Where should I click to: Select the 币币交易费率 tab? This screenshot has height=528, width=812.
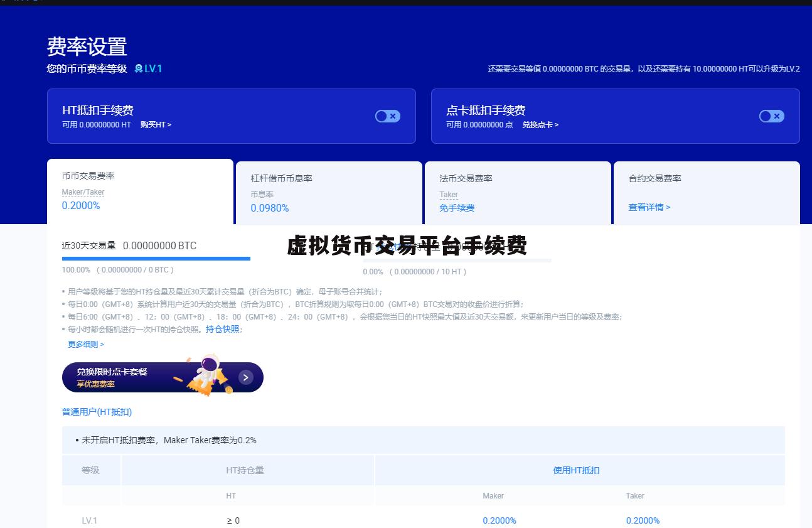88,176
